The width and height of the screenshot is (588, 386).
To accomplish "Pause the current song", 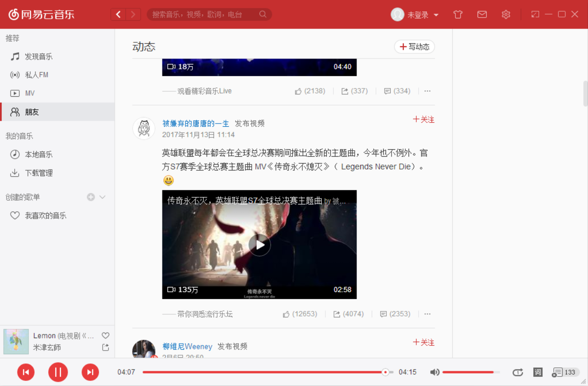I will click(x=58, y=372).
